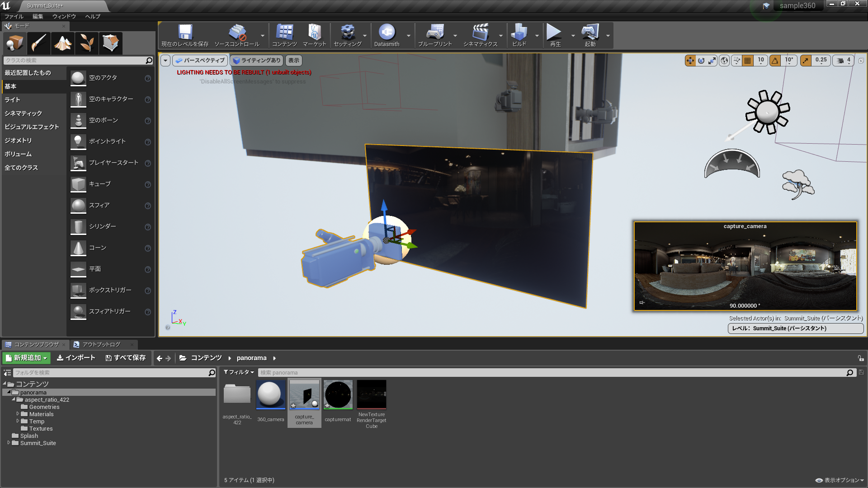The image size is (868, 488).
Task: Toggle scale snapping in viewport
Action: pos(806,61)
